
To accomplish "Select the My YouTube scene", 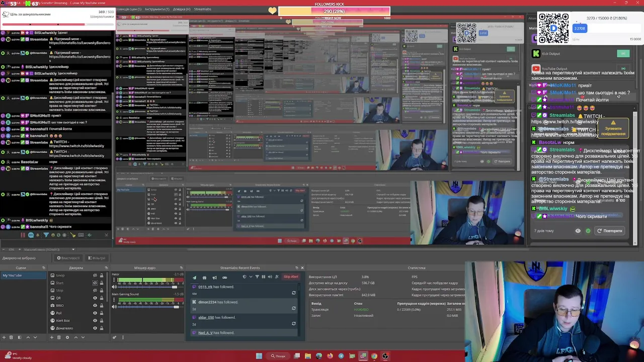I will coord(23,276).
